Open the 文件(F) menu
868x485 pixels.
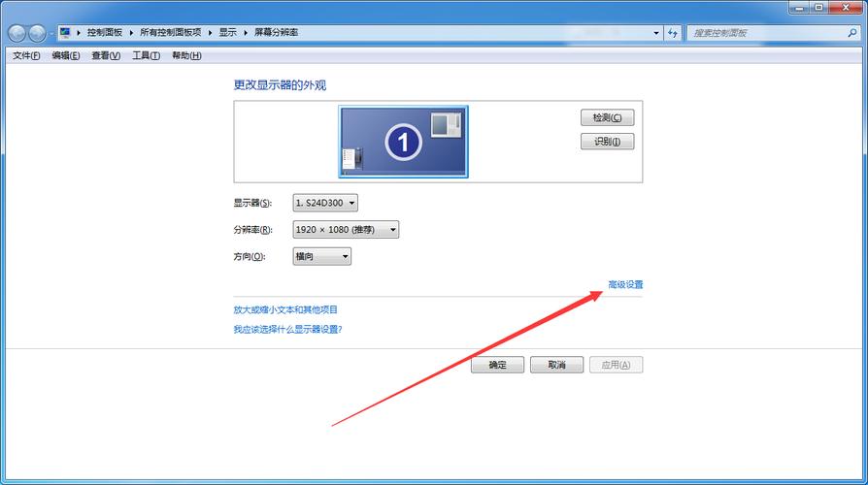26,55
